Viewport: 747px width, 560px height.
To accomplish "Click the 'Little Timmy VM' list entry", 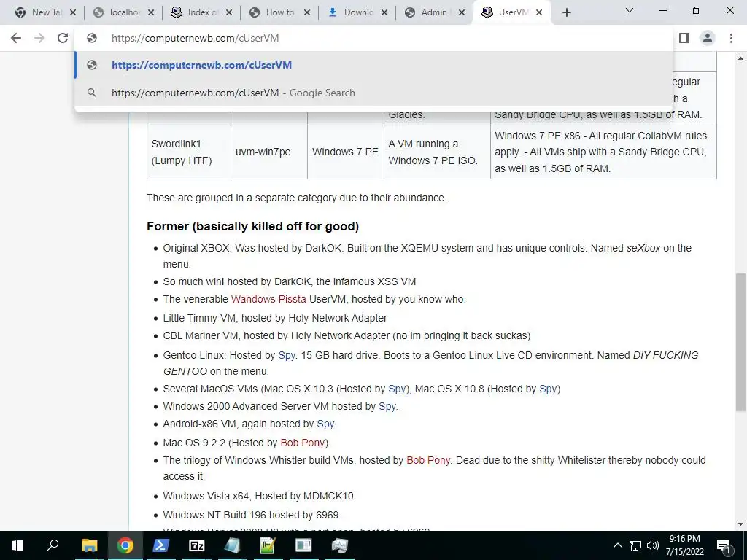I will [x=275, y=318].
